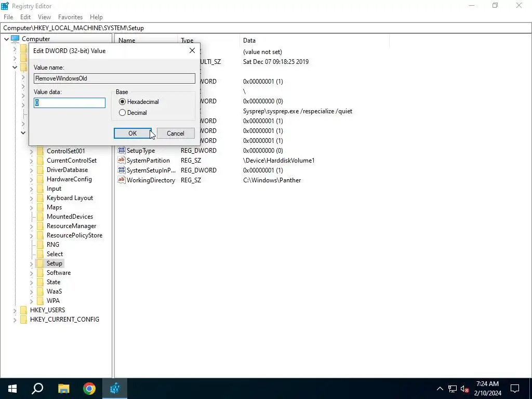Click the C:\Windows\Panther data cell
This screenshot has width=532, height=399.
coord(272,180)
